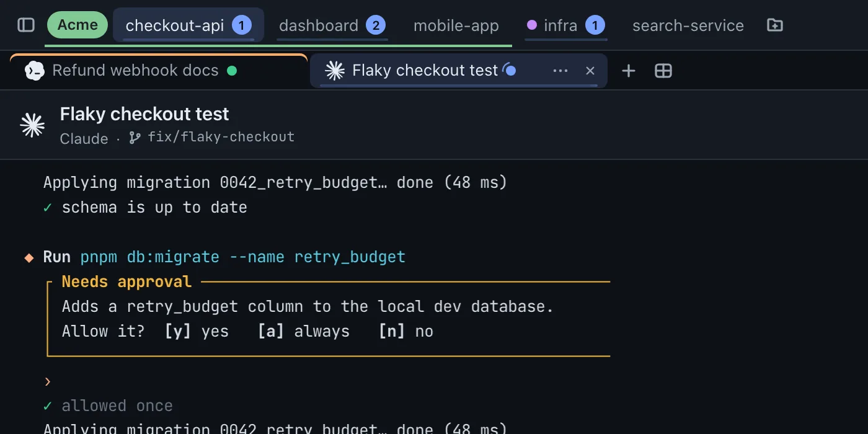The width and height of the screenshot is (868, 434).
Task: Choose the [a] always option
Action: tap(304, 331)
